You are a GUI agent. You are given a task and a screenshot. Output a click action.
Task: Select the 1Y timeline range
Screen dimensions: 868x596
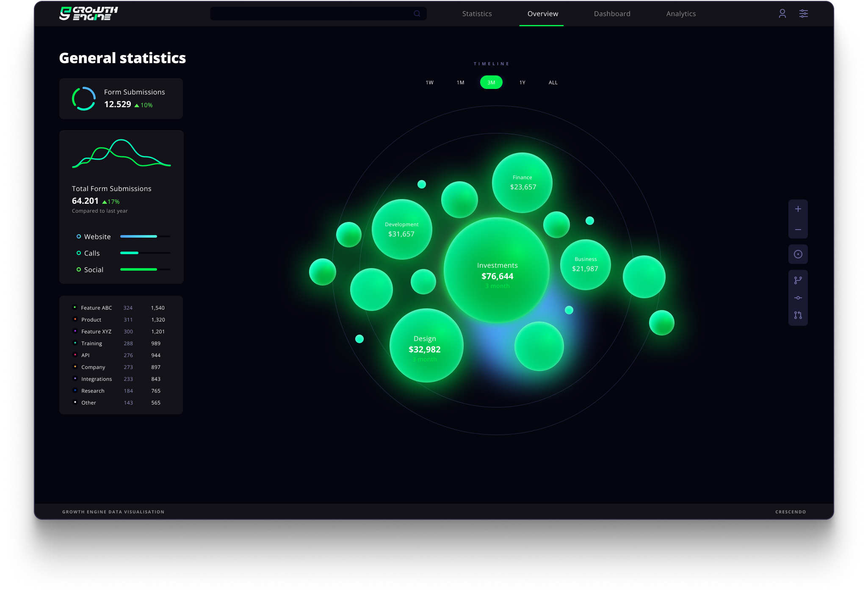522,83
